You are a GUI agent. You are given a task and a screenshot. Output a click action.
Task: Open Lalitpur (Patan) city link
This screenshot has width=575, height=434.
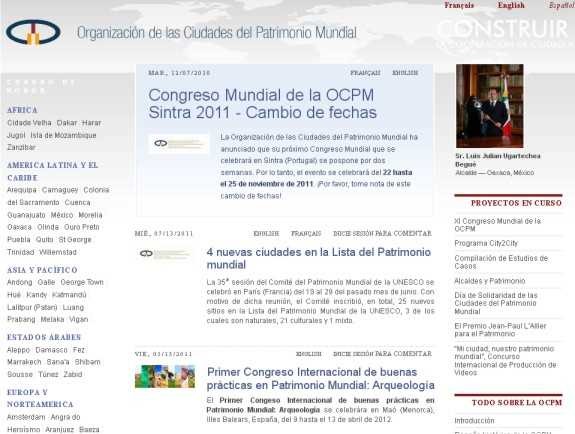click(32, 307)
